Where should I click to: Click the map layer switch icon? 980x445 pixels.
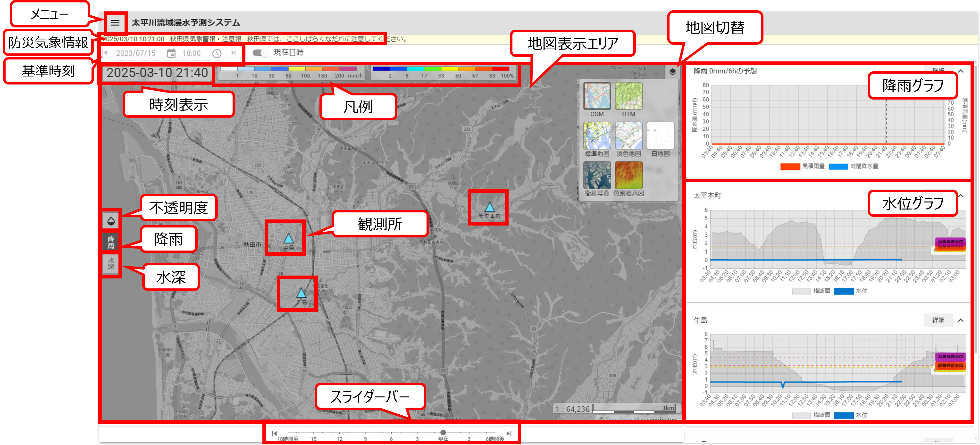point(672,72)
